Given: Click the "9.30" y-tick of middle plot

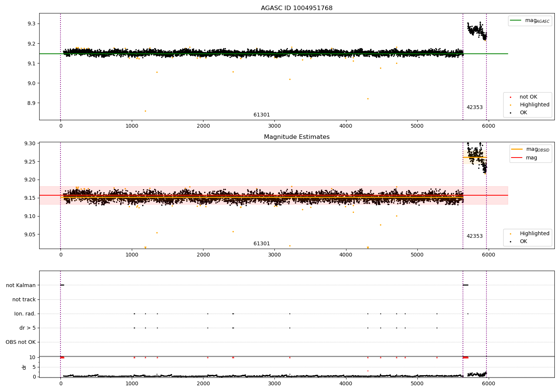Looking at the screenshot, I should pos(30,144).
